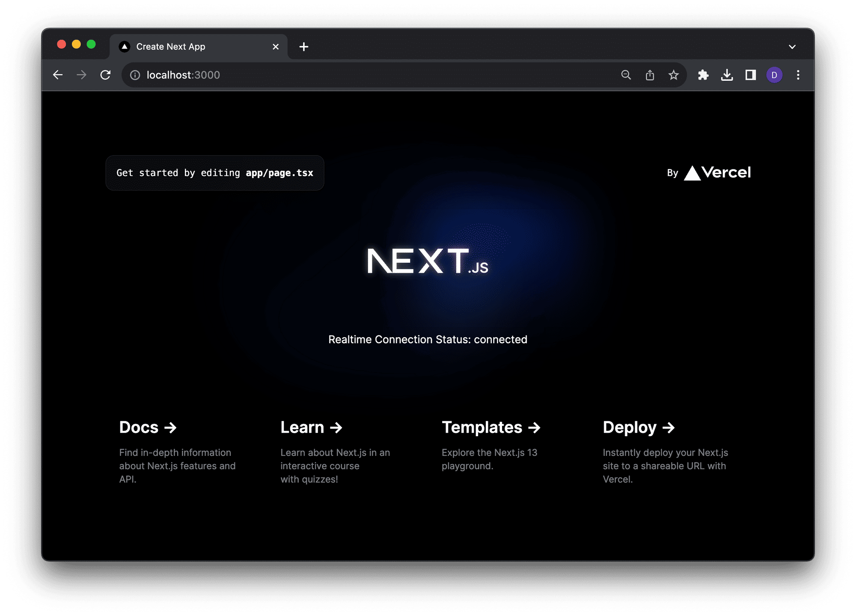Click the green maximize window button
The image size is (856, 616).
point(91,45)
